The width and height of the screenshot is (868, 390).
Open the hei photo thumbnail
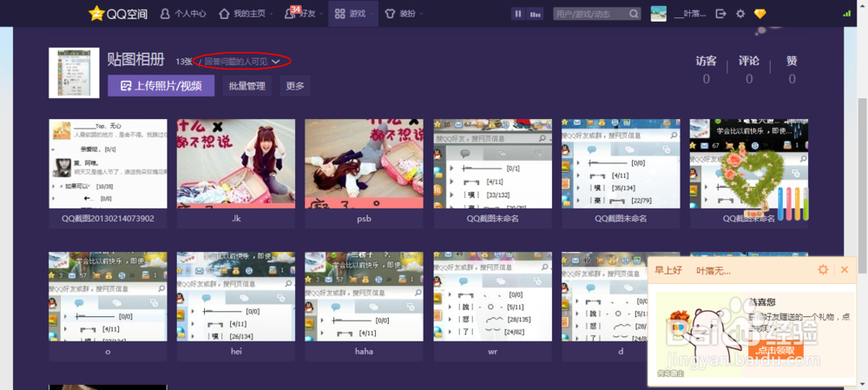tap(236, 296)
